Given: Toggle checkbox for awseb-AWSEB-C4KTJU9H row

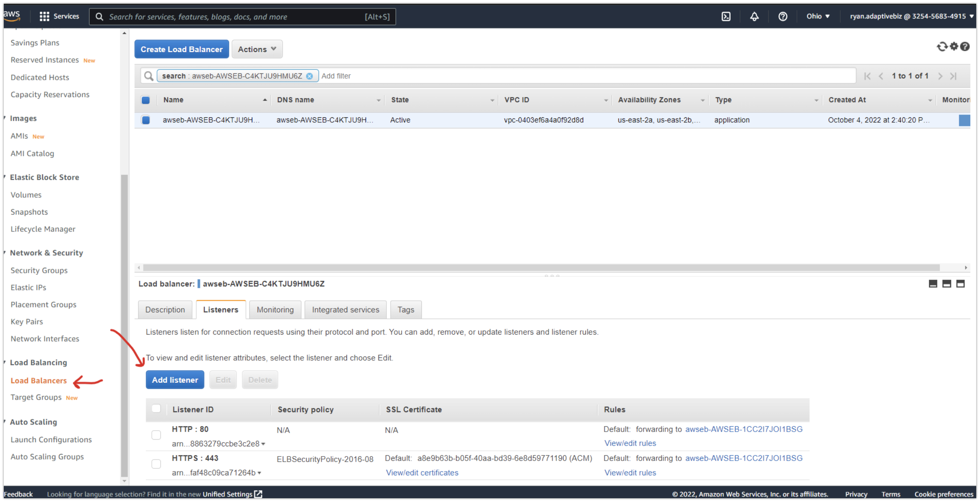Looking at the screenshot, I should (x=145, y=120).
